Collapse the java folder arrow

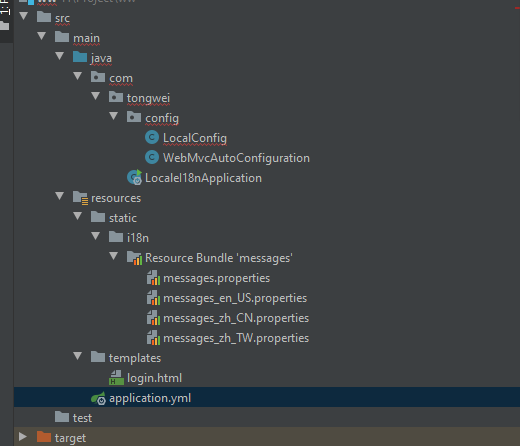pyautogui.click(x=60, y=56)
